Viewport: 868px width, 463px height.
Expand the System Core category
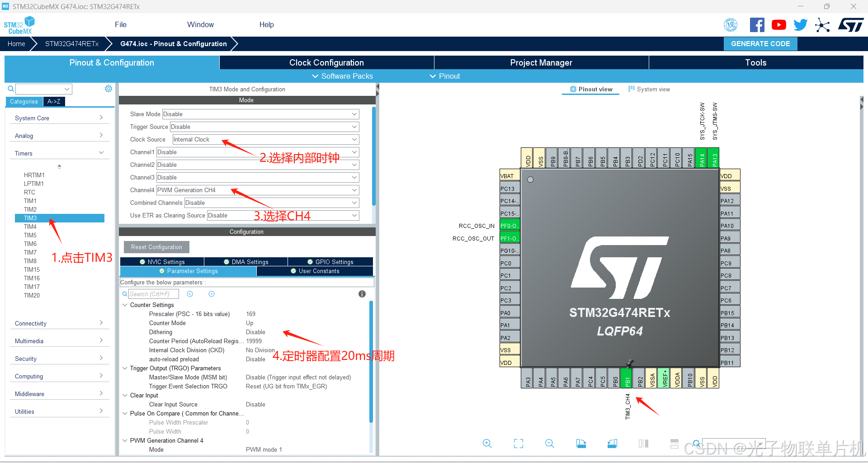click(59, 118)
